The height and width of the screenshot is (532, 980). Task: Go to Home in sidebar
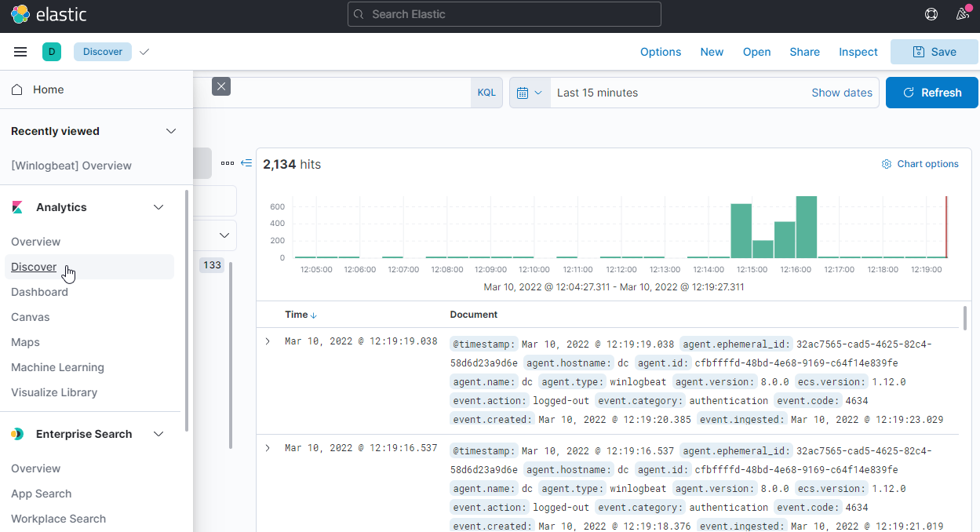(x=48, y=89)
